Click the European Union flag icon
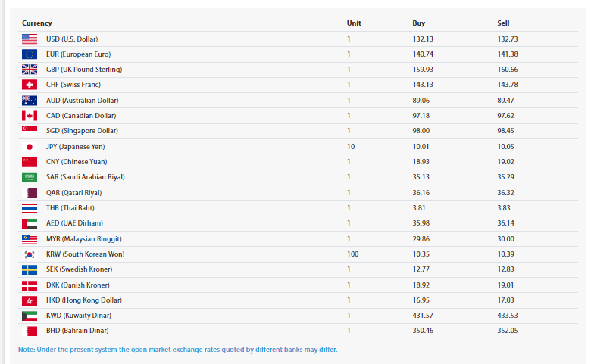 30,54
